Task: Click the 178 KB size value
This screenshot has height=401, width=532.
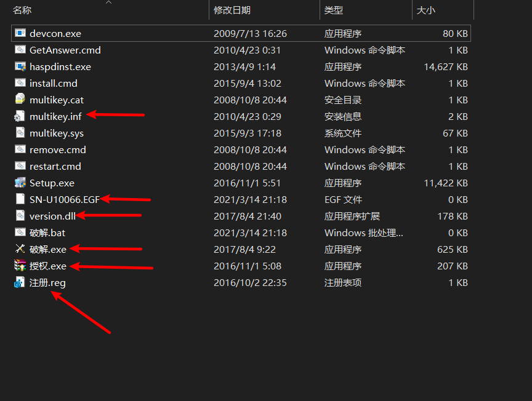Action: pos(453,216)
